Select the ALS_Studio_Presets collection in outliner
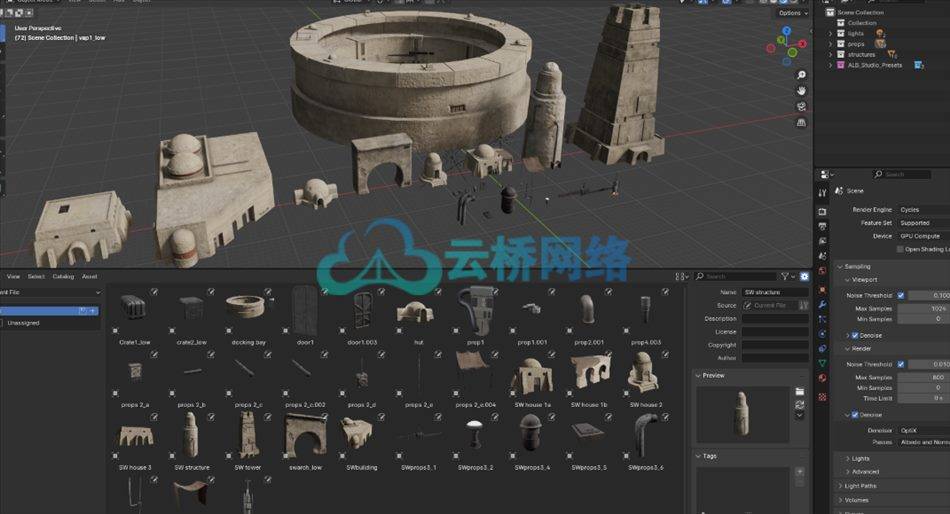 tap(874, 65)
